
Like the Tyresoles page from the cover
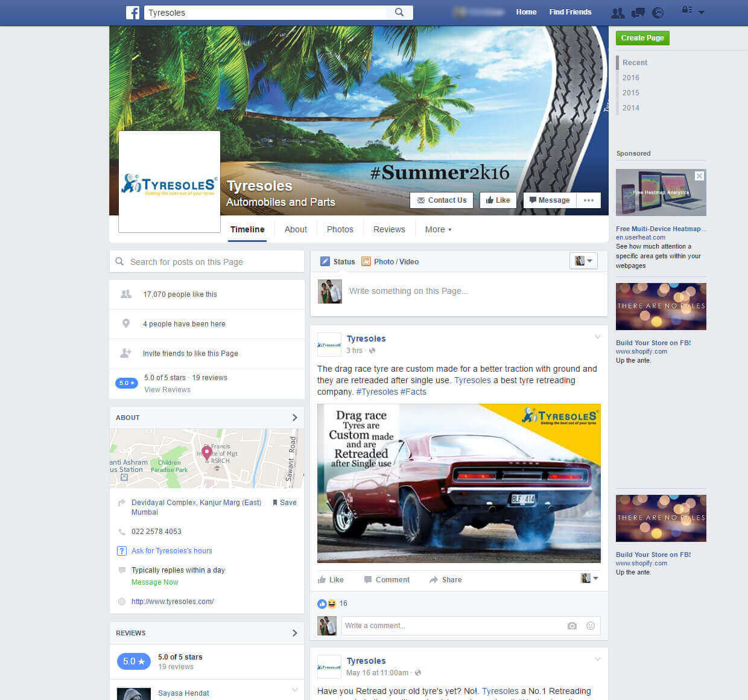498,200
